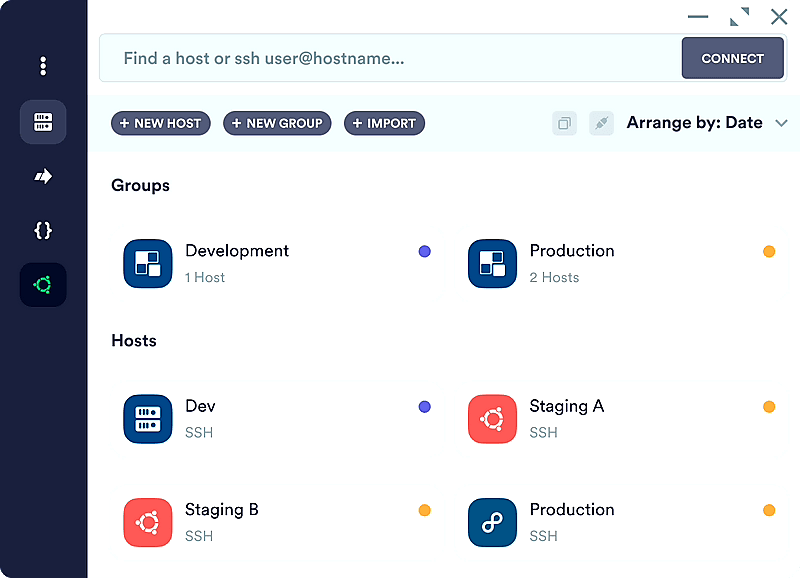Focus the Find a host search field
This screenshot has height=578, width=800.
[390, 58]
